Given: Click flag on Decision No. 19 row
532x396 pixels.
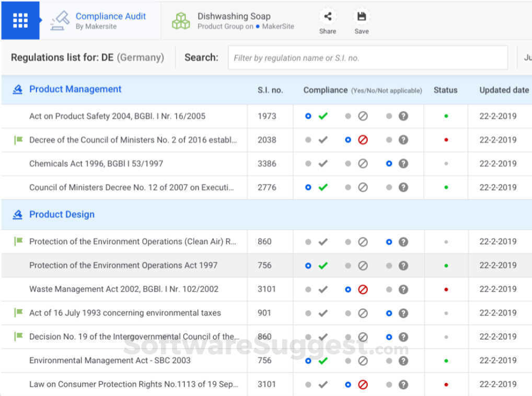Looking at the screenshot, I should (x=19, y=336).
